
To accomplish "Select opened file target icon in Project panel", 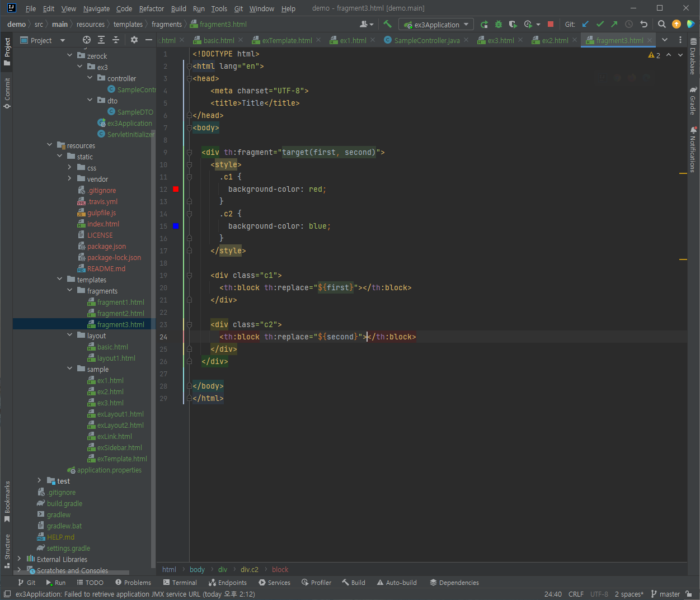I will pos(86,40).
